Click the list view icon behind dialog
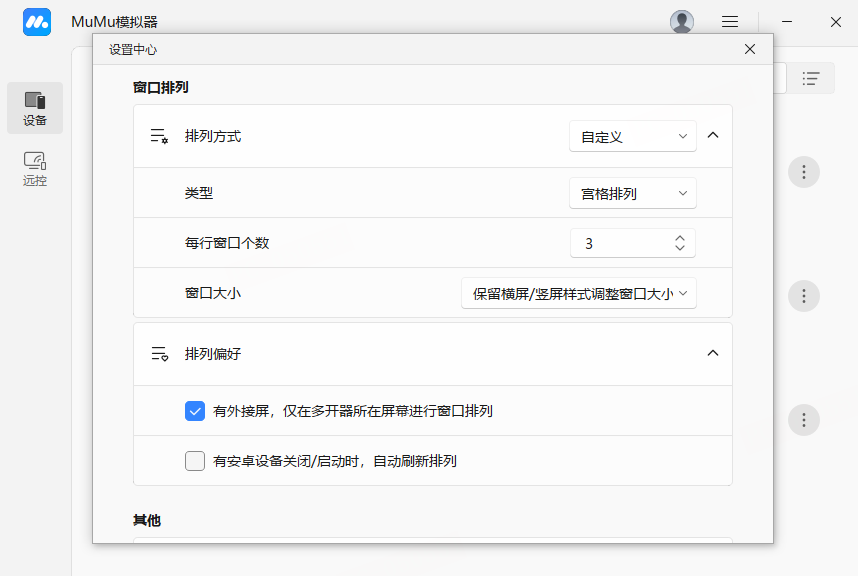Image resolution: width=858 pixels, height=576 pixels. [811, 78]
